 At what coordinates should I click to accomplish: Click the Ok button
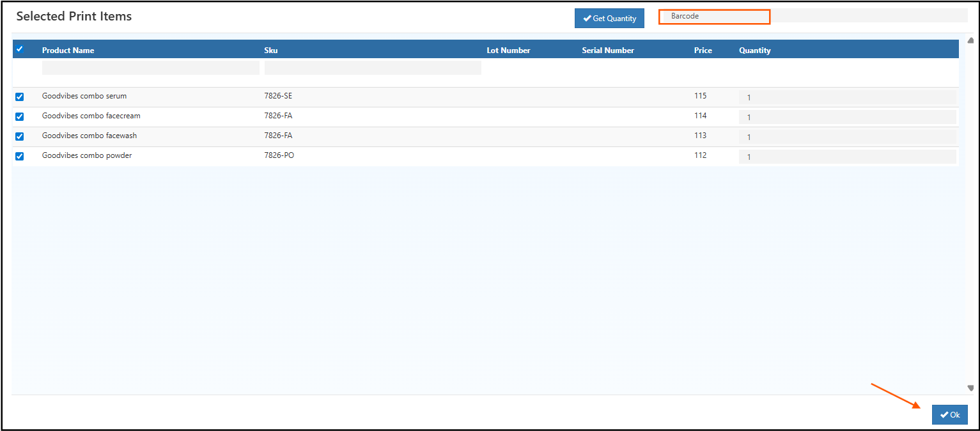click(x=949, y=414)
